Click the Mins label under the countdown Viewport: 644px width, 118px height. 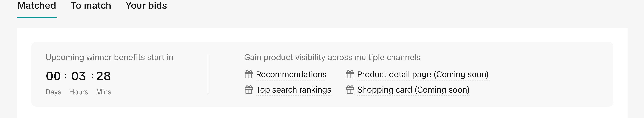[104, 92]
